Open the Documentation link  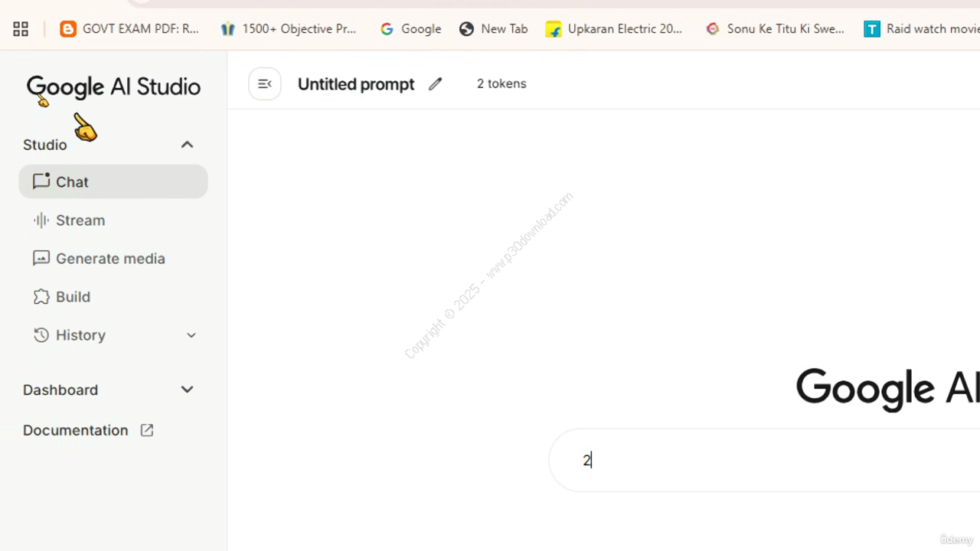(76, 430)
